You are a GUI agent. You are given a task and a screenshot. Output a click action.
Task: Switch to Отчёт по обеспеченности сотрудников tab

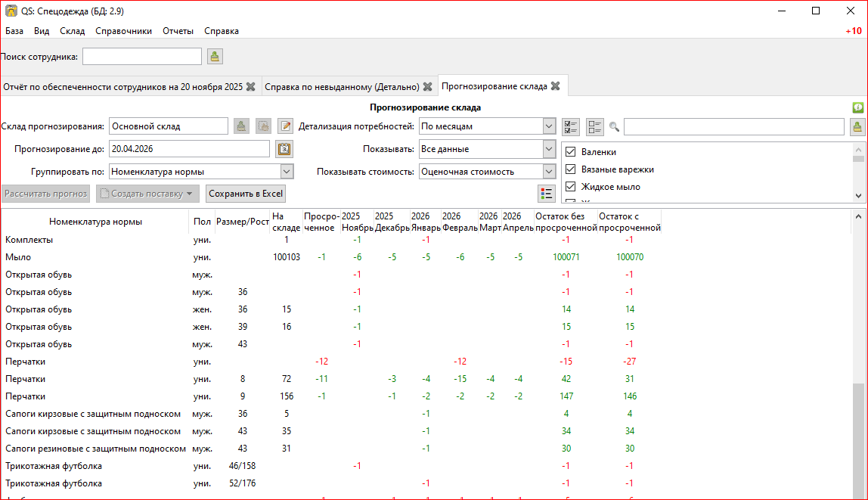coord(122,87)
